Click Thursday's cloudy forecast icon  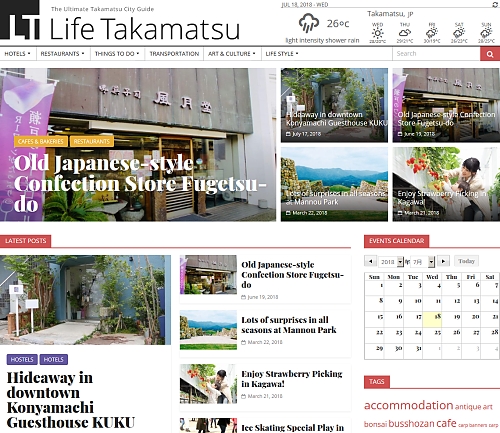click(x=405, y=33)
